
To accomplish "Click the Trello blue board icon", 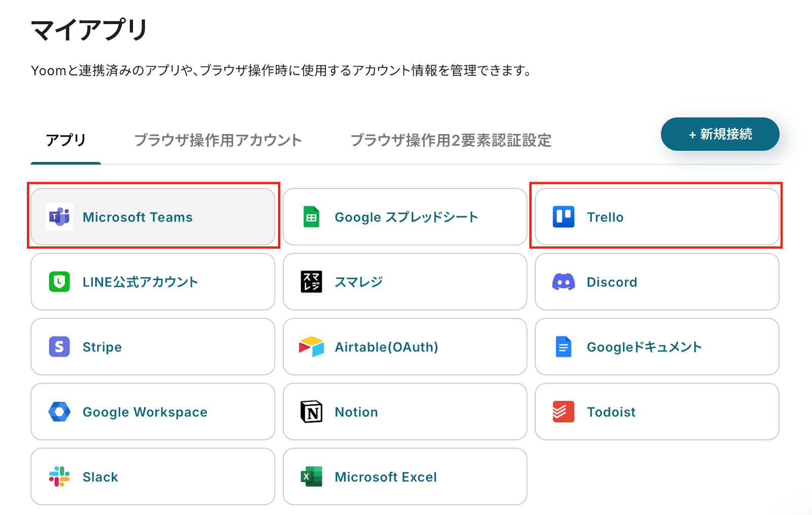I will pos(563,217).
